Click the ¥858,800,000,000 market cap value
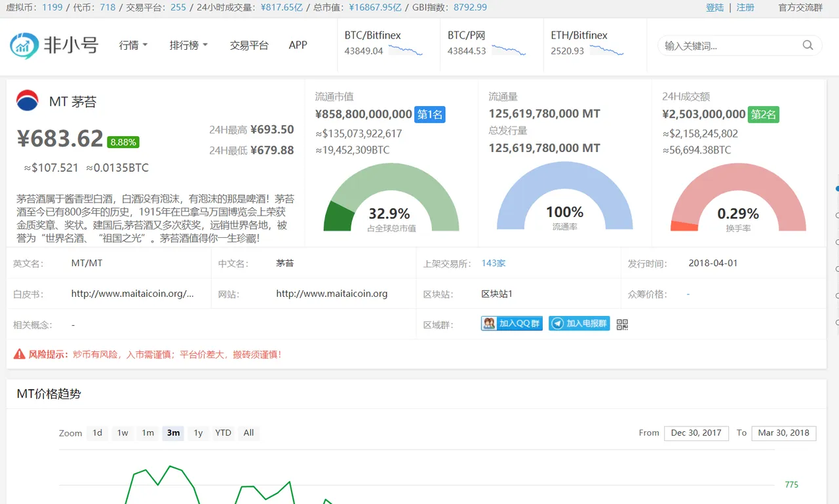839x504 pixels. (x=364, y=114)
